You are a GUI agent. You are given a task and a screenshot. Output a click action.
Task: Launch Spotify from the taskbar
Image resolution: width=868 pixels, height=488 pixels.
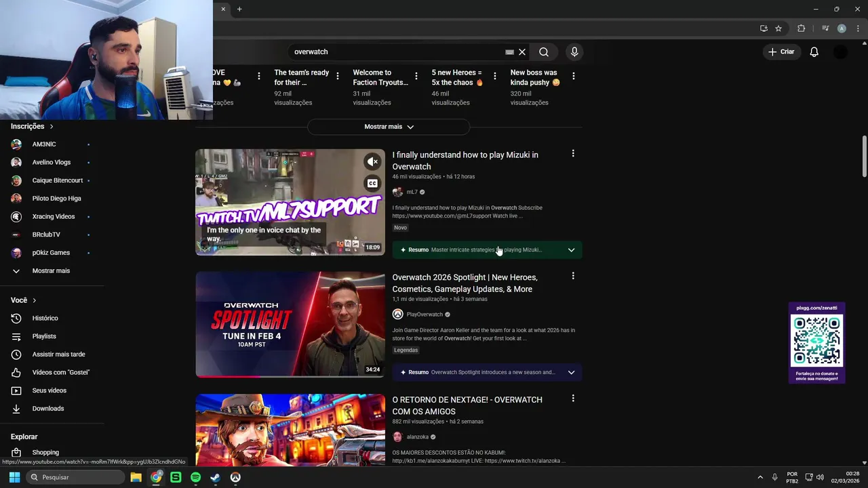[x=195, y=477]
